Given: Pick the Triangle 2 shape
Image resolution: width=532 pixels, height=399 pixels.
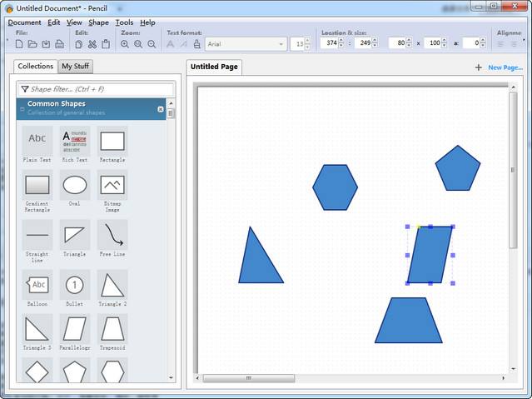Looking at the screenshot, I should 112,288.
